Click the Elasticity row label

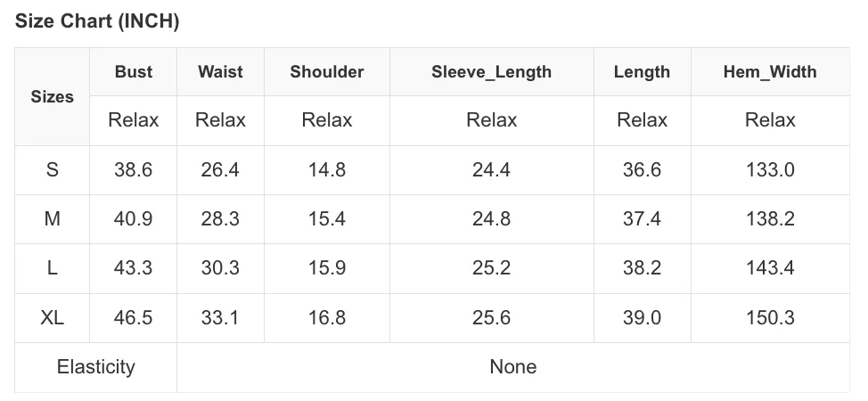(95, 367)
